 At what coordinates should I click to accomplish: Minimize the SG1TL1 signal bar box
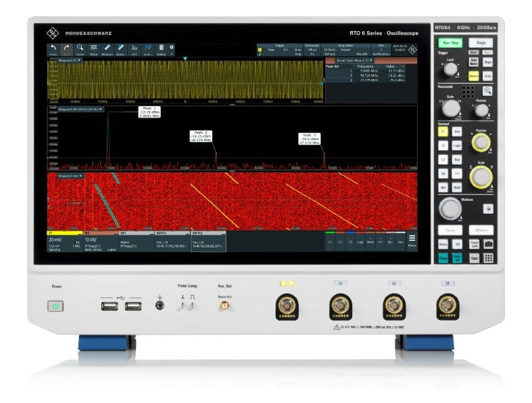point(187,233)
